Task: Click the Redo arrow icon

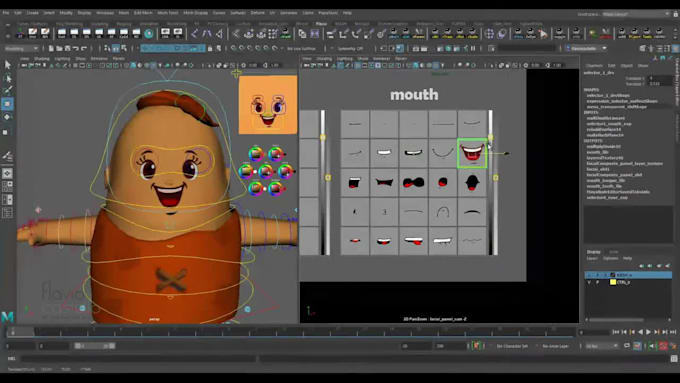Action: point(84,48)
